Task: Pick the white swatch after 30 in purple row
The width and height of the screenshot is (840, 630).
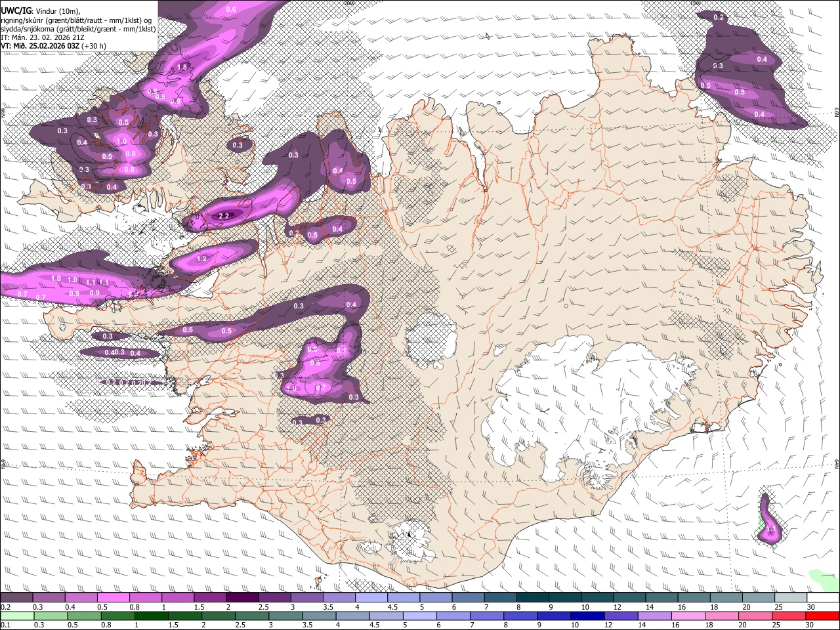Action: (823, 597)
